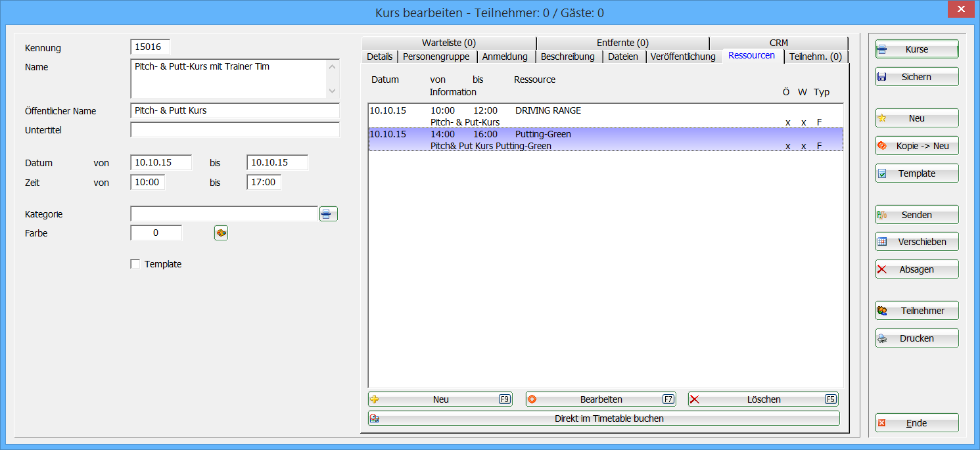Click the Kurse list button
The height and width of the screenshot is (450, 980).
(x=916, y=49)
